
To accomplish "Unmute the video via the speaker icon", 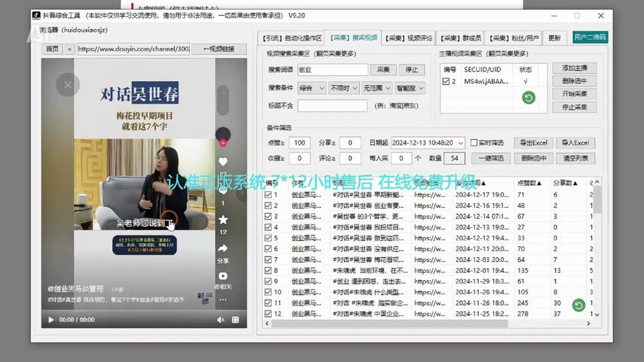I will (x=220, y=320).
